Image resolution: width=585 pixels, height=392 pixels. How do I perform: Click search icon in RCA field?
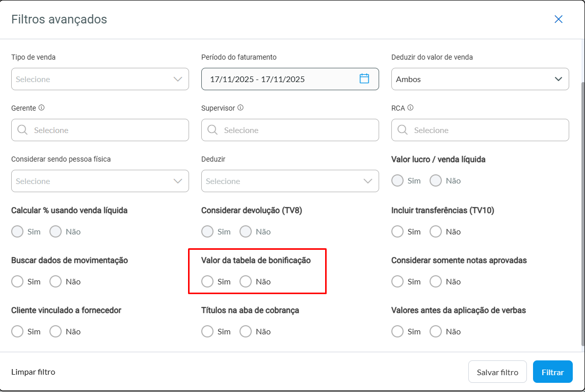click(x=403, y=130)
